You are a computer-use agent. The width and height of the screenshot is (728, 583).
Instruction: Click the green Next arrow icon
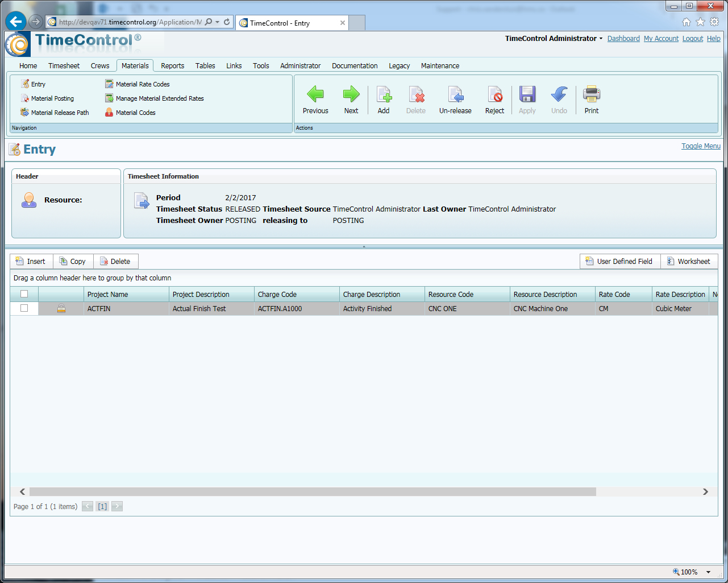351,94
